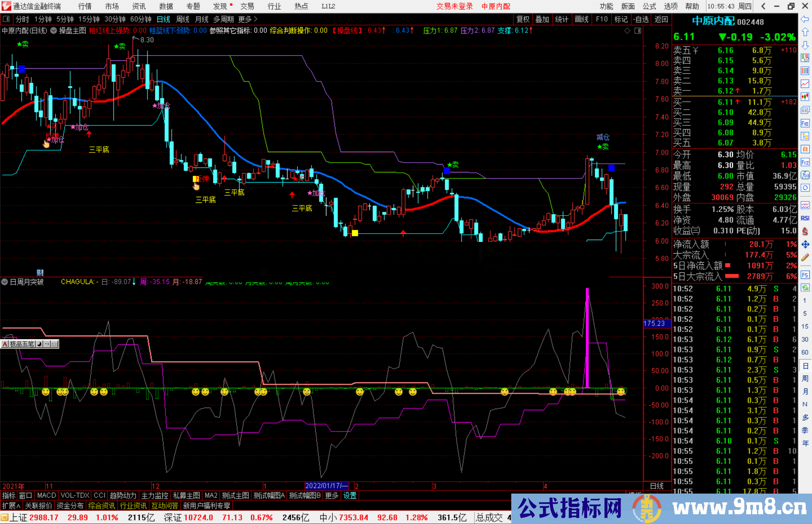This screenshot has width=812, height=524.
Task: Open the 资讯 menu
Action: [139, 6]
